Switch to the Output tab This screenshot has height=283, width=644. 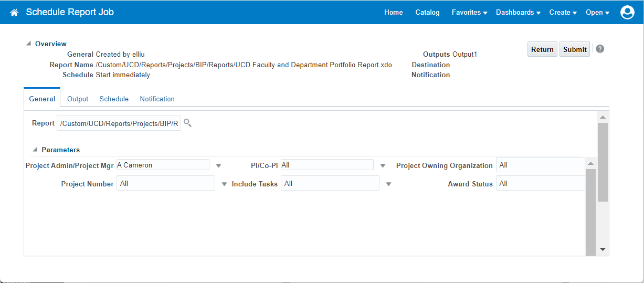point(78,99)
